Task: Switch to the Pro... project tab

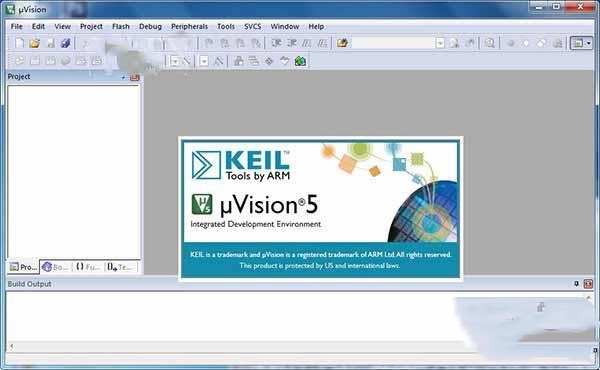Action: [23, 267]
